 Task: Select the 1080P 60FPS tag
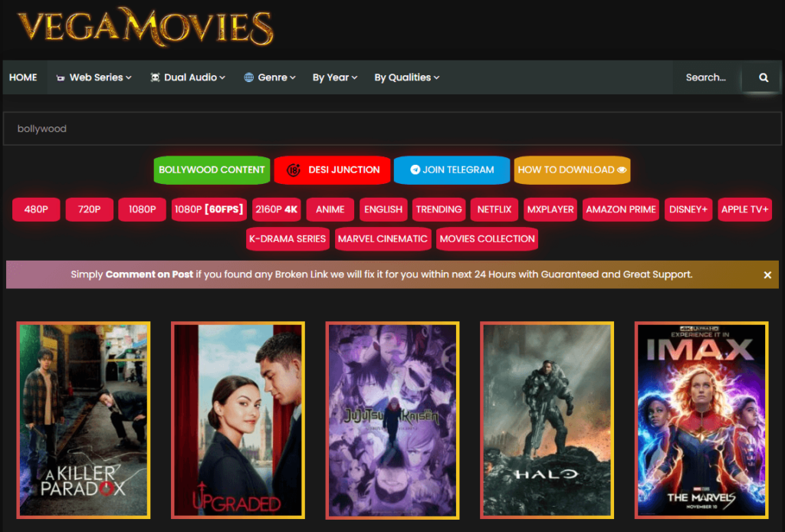click(x=209, y=209)
